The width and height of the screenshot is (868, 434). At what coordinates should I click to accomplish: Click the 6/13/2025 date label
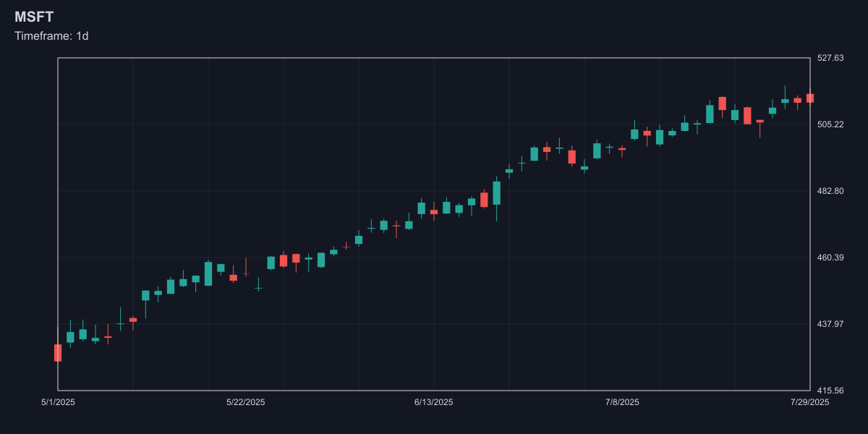click(x=434, y=402)
